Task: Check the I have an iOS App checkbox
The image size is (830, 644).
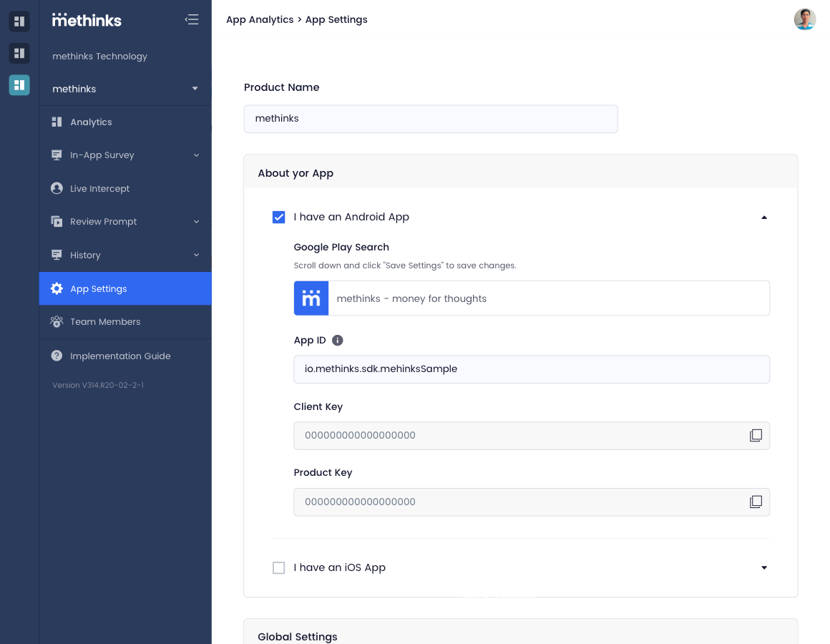Action: click(x=278, y=568)
